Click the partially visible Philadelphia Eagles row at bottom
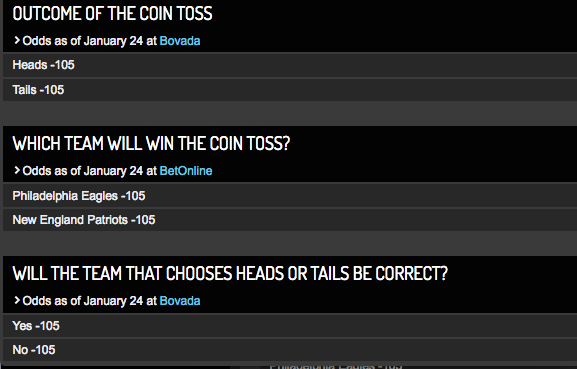 click(x=336, y=366)
